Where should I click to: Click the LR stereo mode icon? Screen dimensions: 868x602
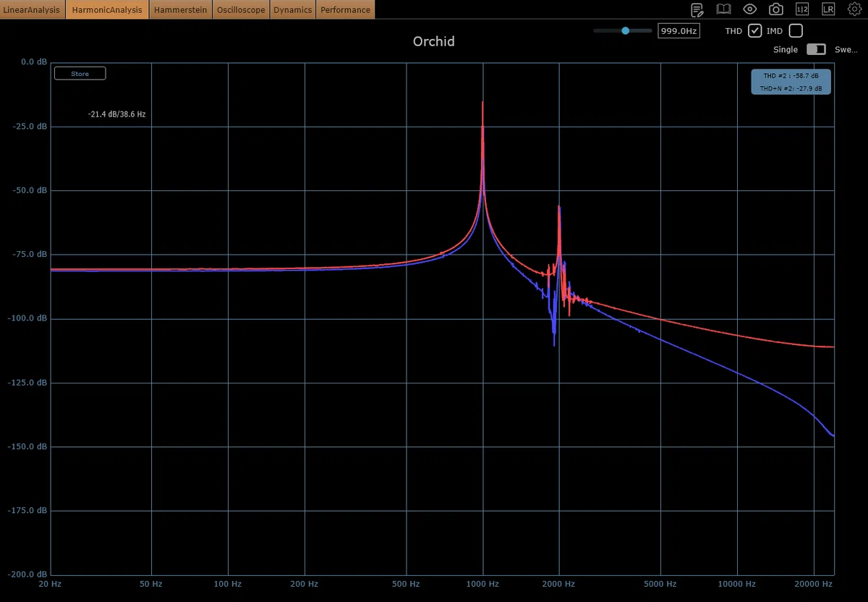[828, 9]
